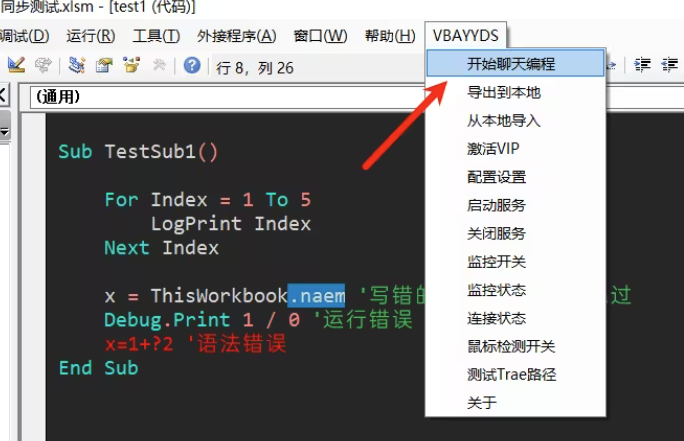
Task: Select 激活VIP menu entry
Action: point(516,149)
